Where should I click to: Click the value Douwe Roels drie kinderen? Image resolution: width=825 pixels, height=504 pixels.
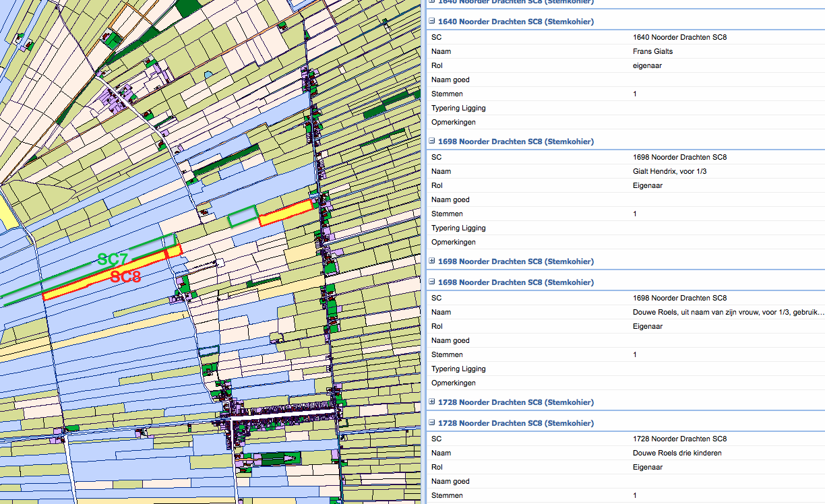point(677,453)
